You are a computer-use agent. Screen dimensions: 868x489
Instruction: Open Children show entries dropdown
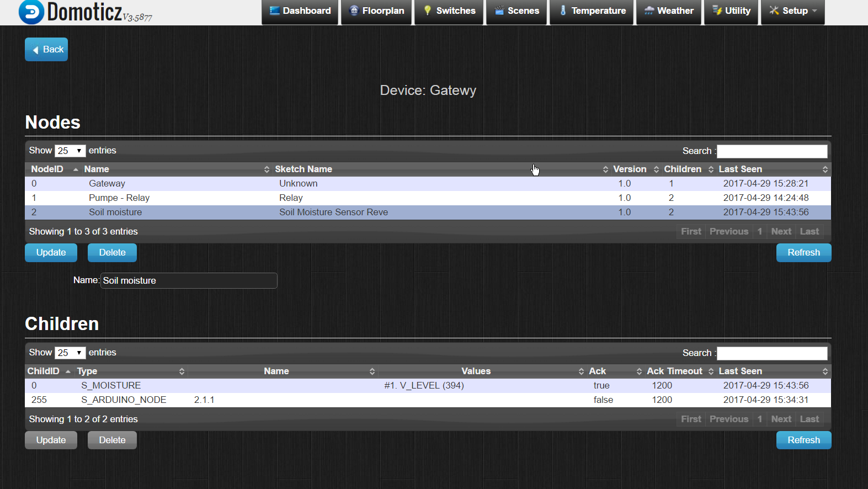coord(70,353)
